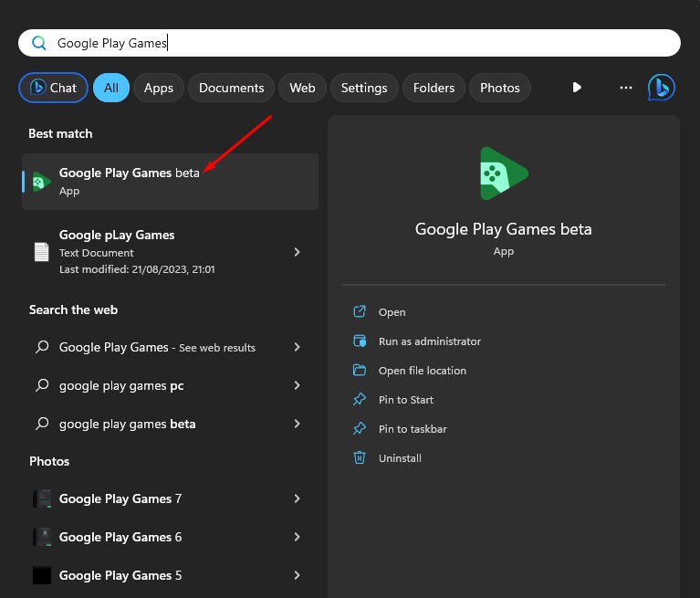The width and height of the screenshot is (700, 598).
Task: Click the Google Play Games search text field
Action: tap(350, 43)
